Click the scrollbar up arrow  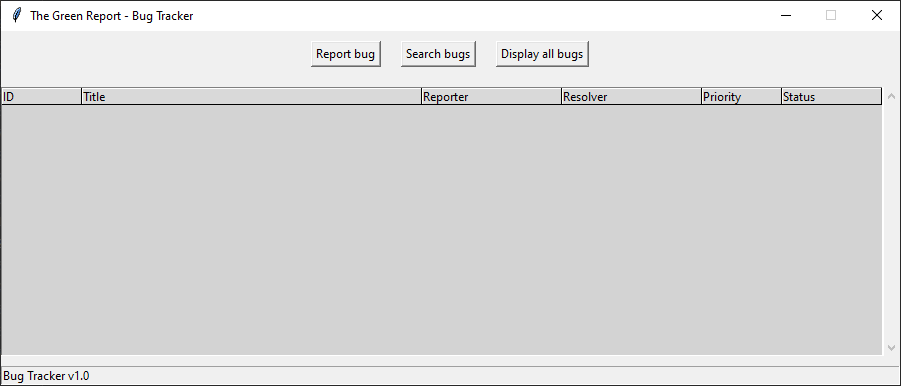tap(891, 96)
